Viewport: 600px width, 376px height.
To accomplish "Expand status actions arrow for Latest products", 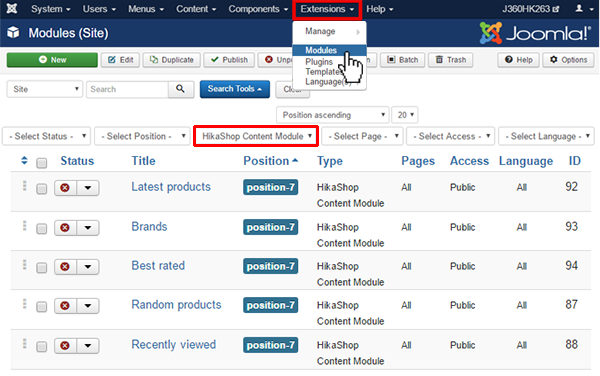I will [x=88, y=188].
